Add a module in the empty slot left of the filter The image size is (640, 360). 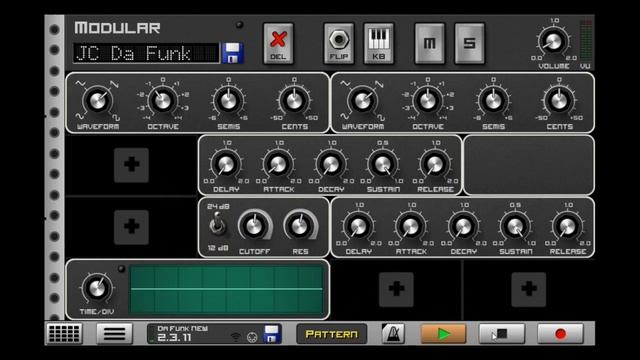pos(131,227)
